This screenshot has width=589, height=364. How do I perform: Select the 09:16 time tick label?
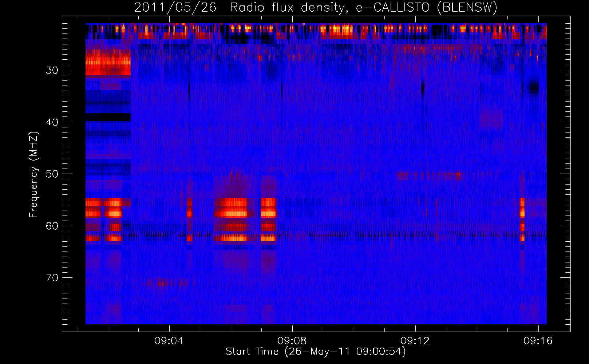click(538, 341)
